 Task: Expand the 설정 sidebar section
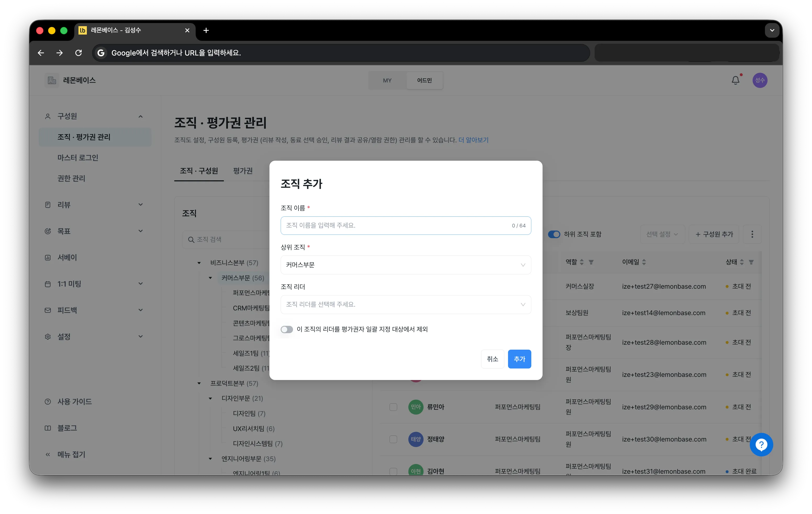click(141, 337)
